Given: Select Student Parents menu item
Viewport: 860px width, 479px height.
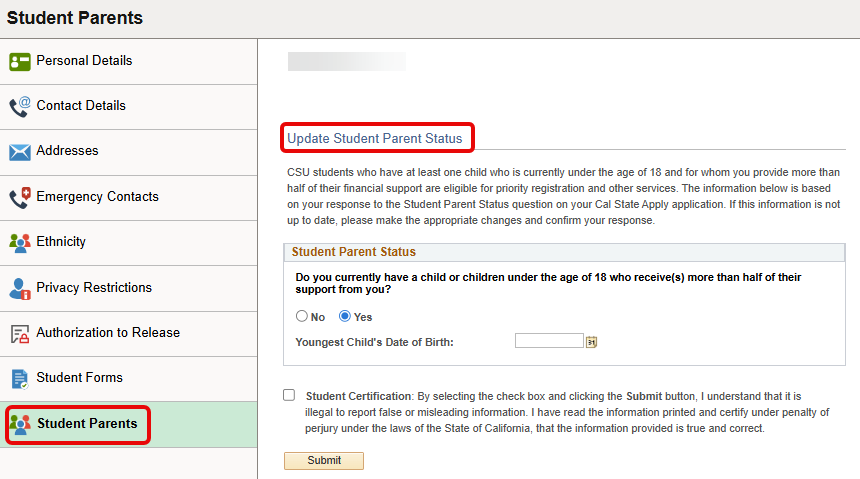Looking at the screenshot, I should coord(128,425).
